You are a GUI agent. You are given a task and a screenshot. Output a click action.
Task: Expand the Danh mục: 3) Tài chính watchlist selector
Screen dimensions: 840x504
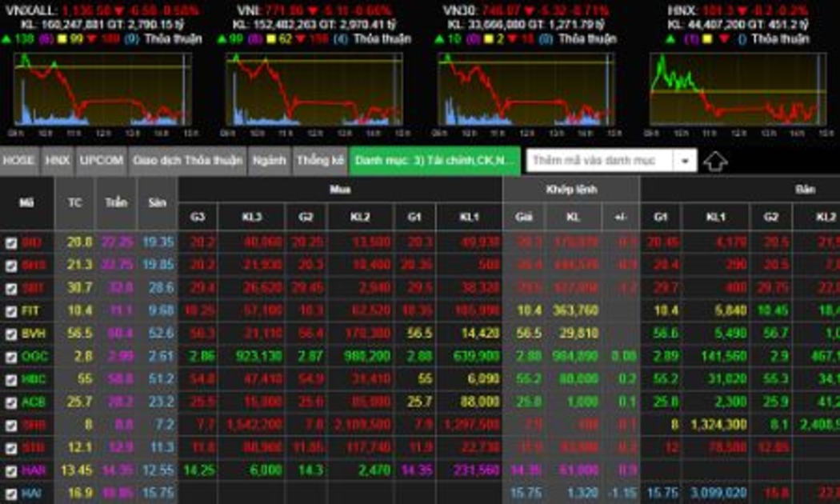pyautogui.click(x=434, y=161)
